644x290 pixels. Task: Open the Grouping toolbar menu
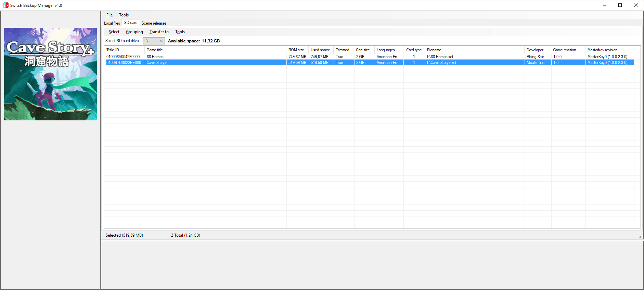134,32
